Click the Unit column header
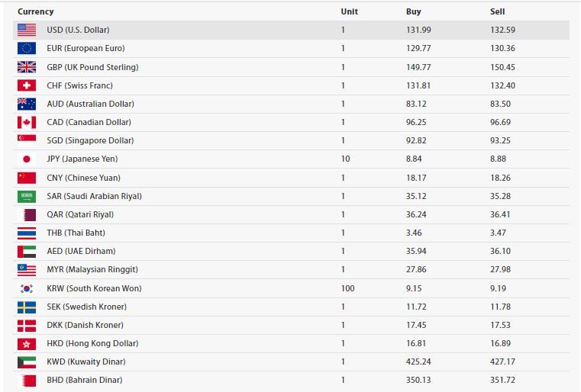The height and width of the screenshot is (392, 581). tap(350, 11)
